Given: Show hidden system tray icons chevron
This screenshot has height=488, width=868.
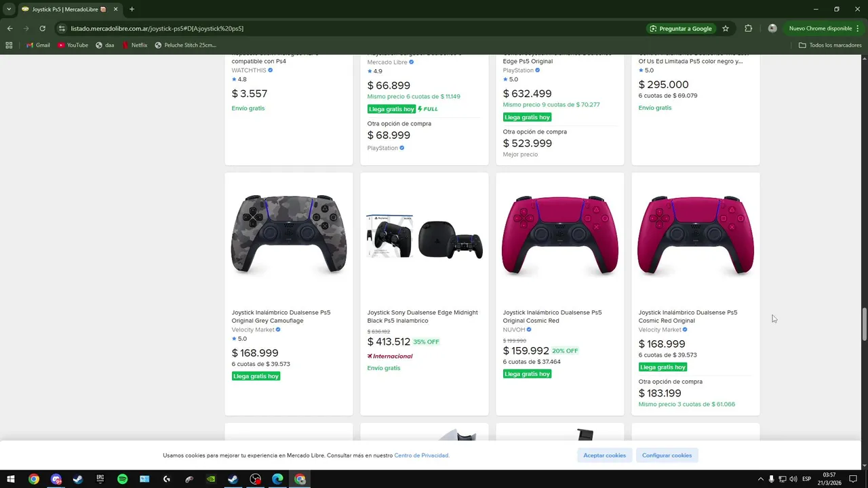Looking at the screenshot, I should [x=760, y=479].
